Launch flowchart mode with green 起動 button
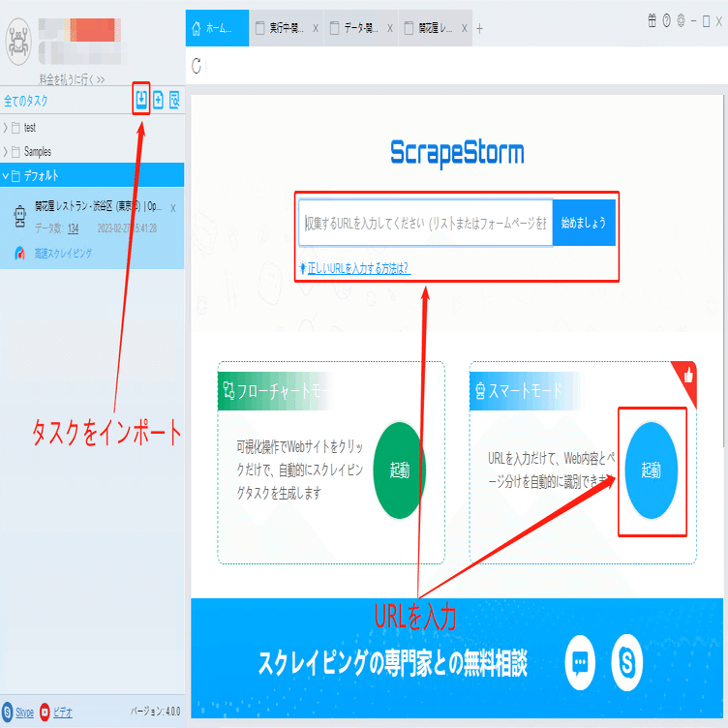Image resolution: width=728 pixels, height=728 pixels. [399, 470]
